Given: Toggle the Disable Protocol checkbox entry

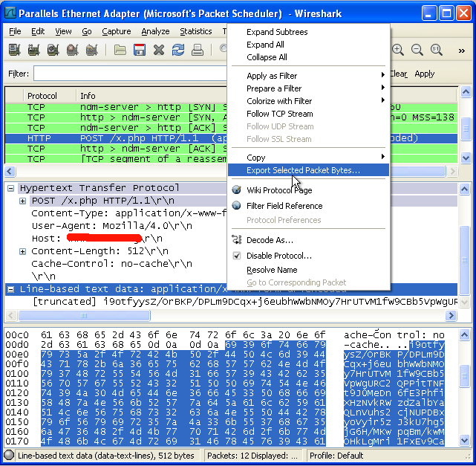Looking at the screenshot, I should pyautogui.click(x=278, y=256).
